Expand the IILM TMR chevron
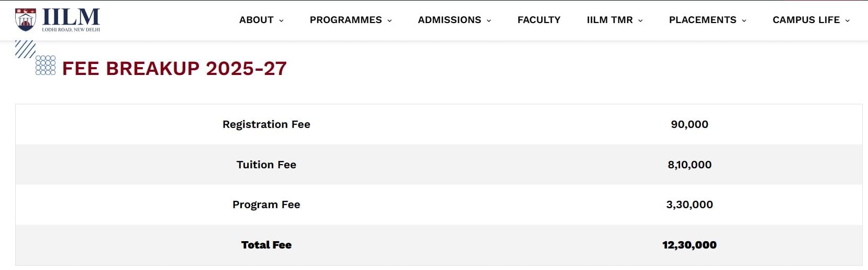868x270 pixels. coord(640,20)
